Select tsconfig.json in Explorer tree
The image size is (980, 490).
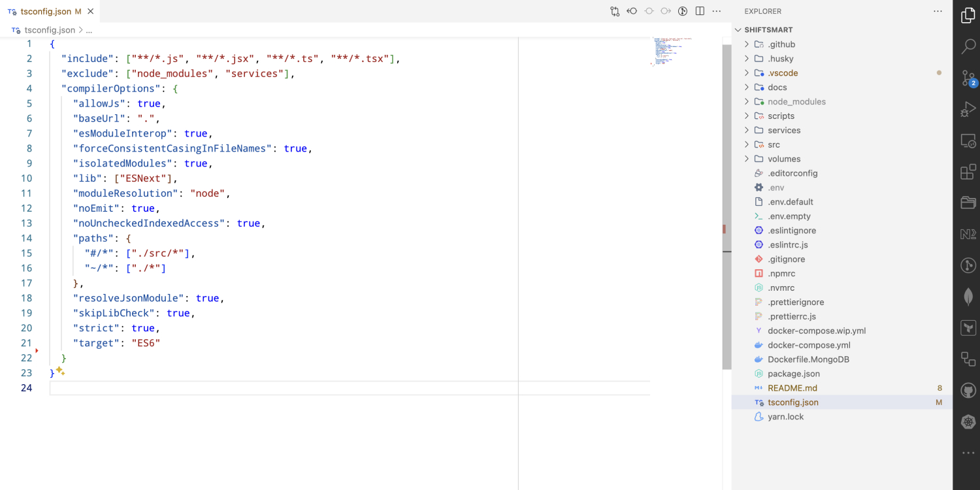click(842, 403)
